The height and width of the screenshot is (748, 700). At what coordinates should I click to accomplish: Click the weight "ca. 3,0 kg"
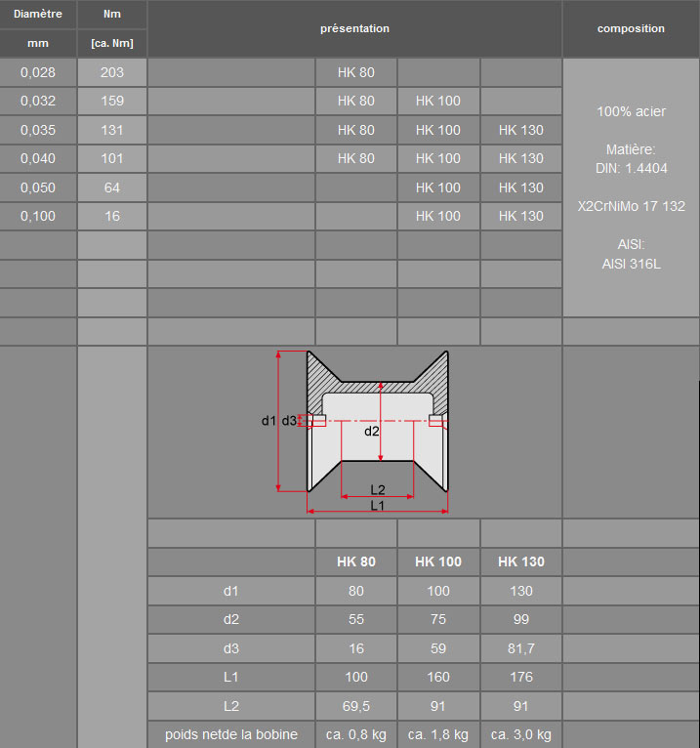click(x=521, y=734)
